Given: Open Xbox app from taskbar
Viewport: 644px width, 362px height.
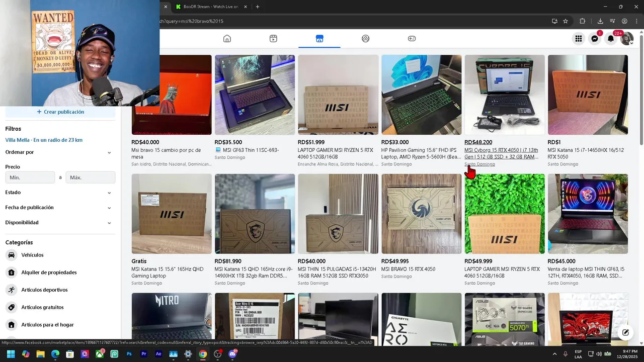Looking at the screenshot, I should pyautogui.click(x=100, y=354).
